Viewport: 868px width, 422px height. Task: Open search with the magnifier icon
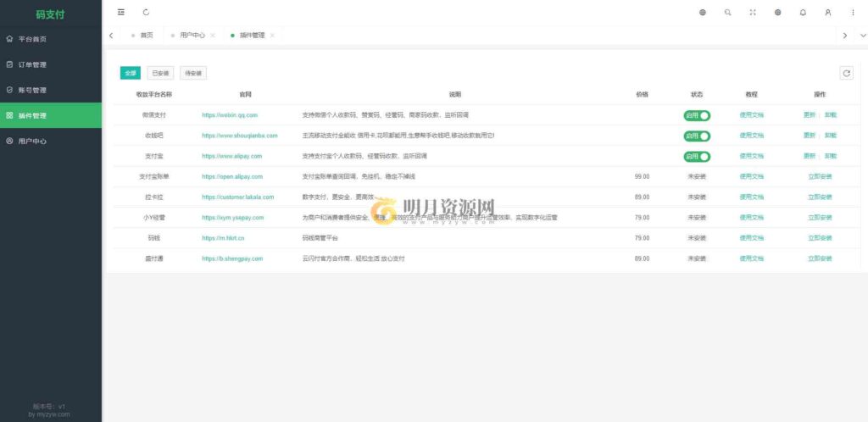[x=727, y=12]
